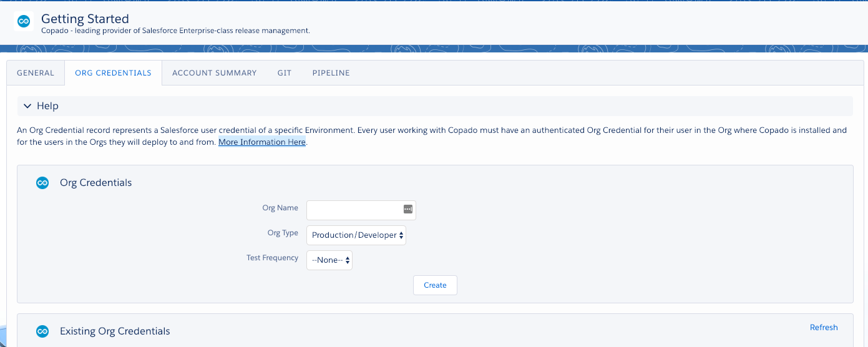This screenshot has height=347, width=868.
Task: Click the Org Name field label
Action: pos(280,208)
